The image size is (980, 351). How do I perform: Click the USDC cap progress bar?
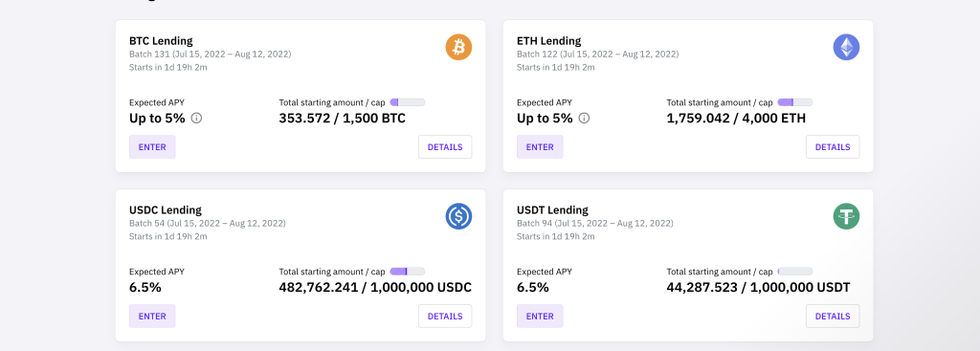pos(408,272)
